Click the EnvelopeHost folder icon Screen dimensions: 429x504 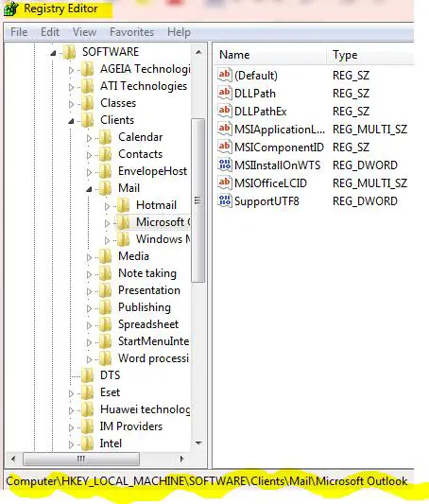coord(105,171)
